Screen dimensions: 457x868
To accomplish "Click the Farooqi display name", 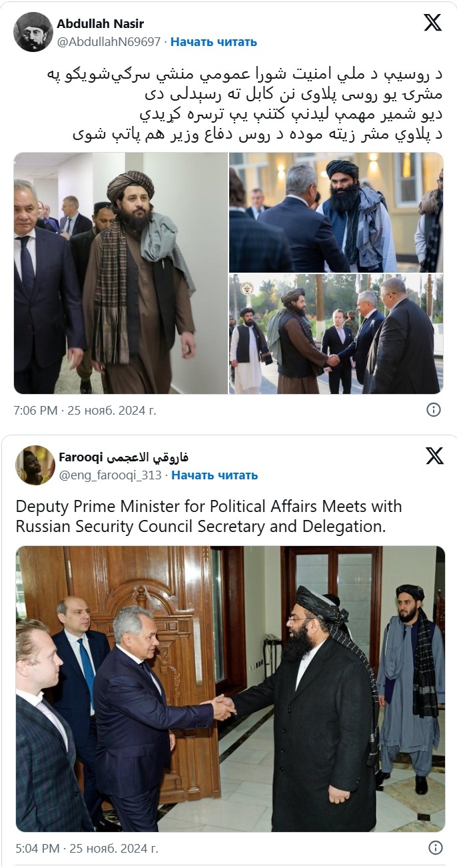I will tap(124, 457).
